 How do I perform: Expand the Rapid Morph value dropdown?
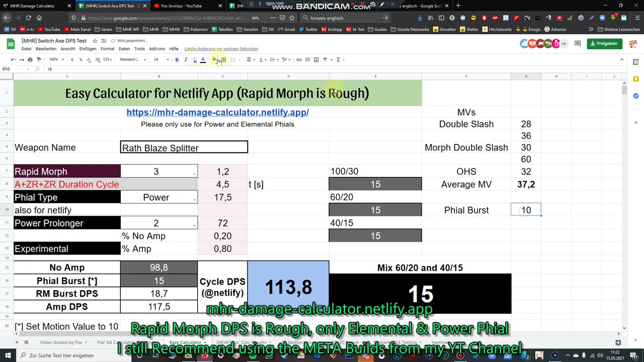pos(194,174)
